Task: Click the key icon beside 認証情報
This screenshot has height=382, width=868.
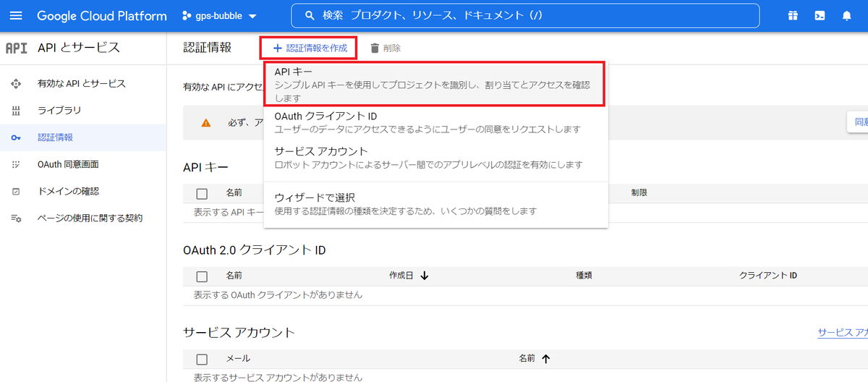Action: pyautogui.click(x=16, y=137)
